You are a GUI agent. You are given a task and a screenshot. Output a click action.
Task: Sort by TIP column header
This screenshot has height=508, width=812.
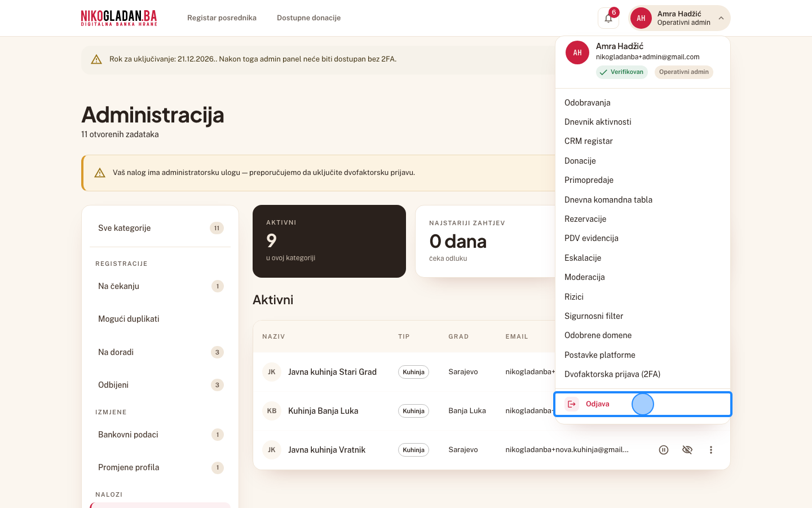404,336
